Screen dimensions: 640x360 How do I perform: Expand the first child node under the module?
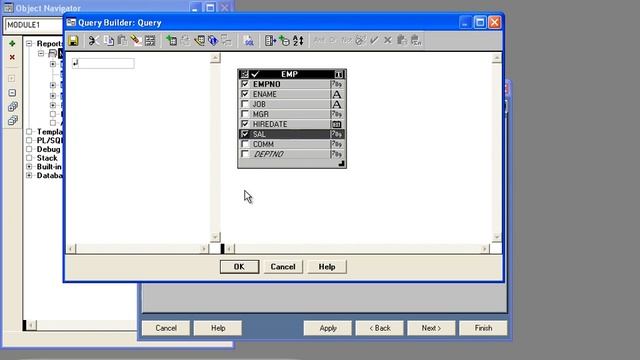click(x=53, y=64)
